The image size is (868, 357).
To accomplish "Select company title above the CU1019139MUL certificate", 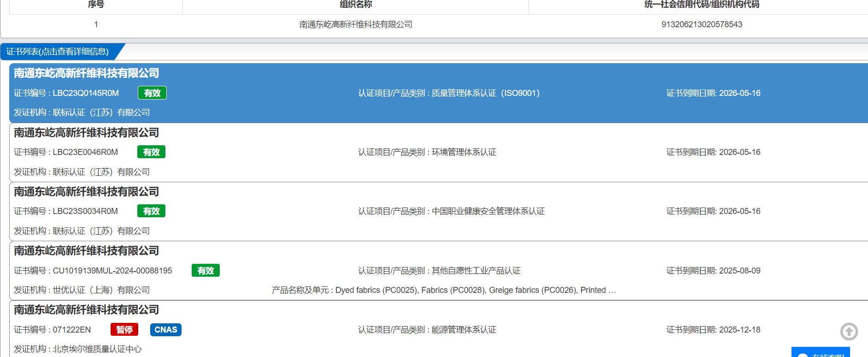I will (x=86, y=251).
